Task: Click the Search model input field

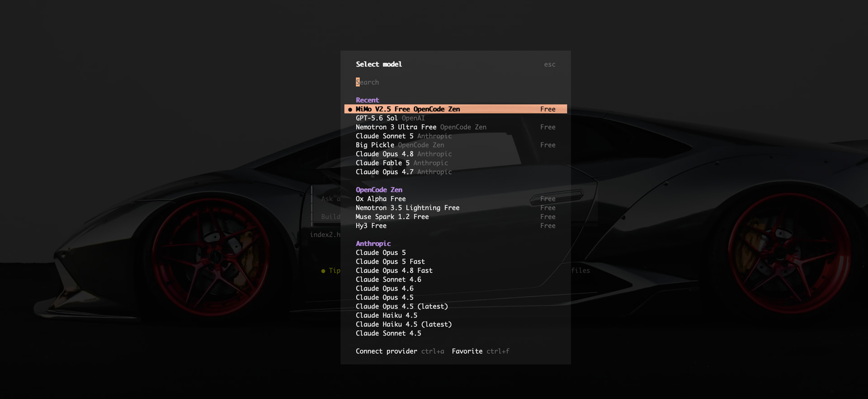Action: [x=455, y=82]
